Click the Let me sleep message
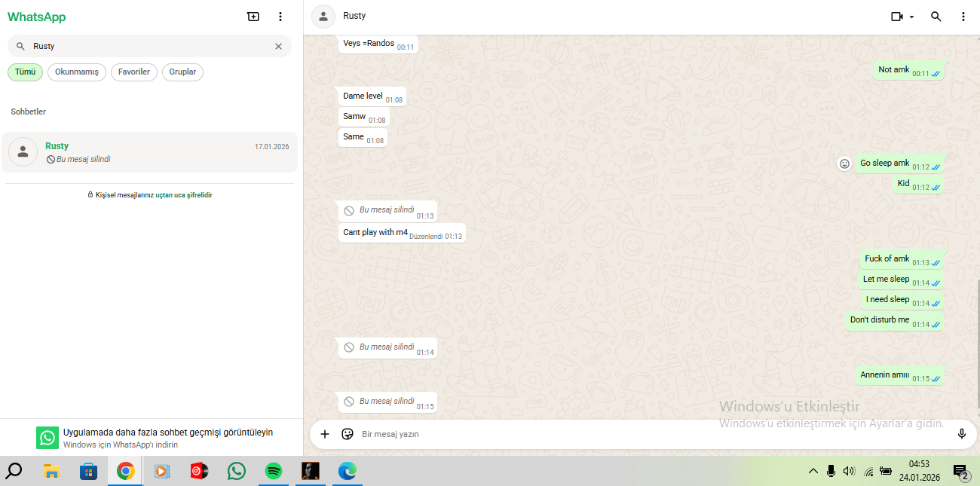The image size is (980, 486). tap(902, 280)
